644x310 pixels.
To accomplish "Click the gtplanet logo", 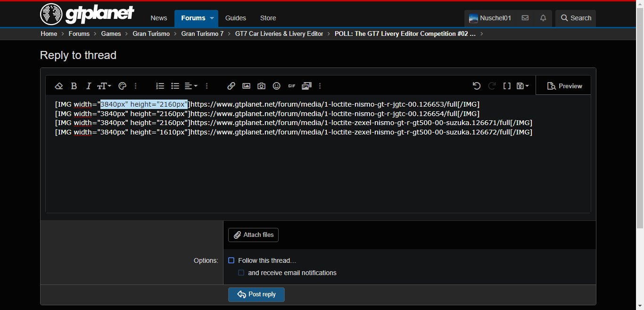I will [87, 14].
